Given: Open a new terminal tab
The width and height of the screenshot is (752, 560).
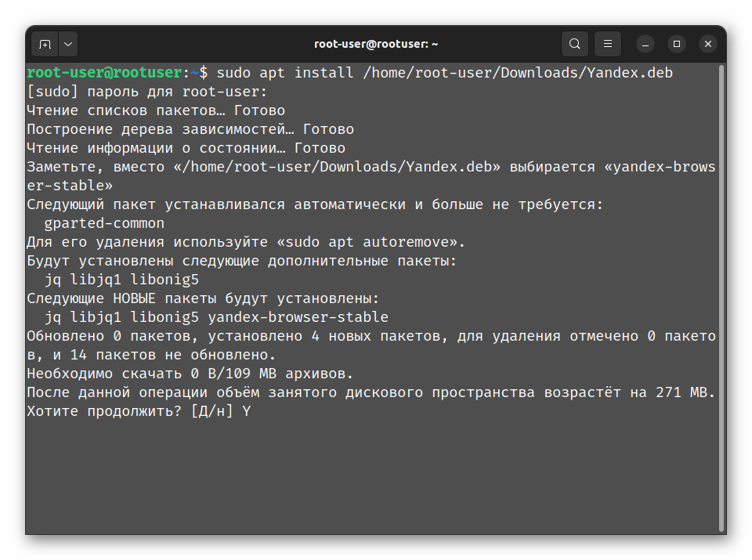Looking at the screenshot, I should click(45, 44).
